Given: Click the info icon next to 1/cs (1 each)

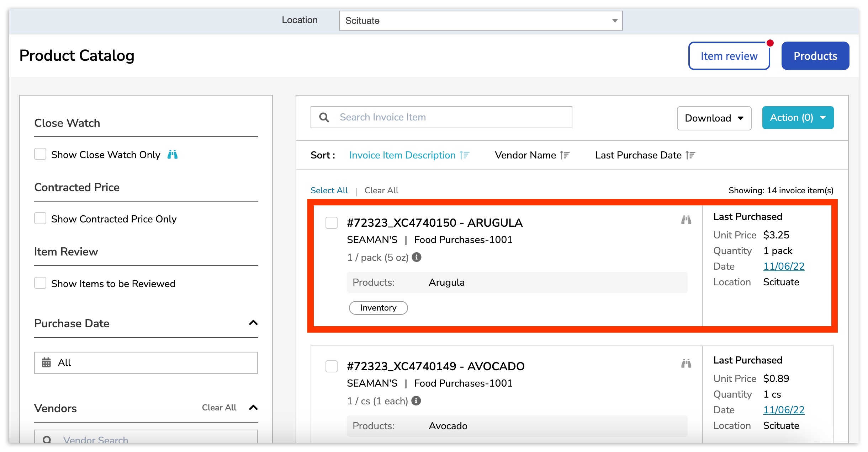Looking at the screenshot, I should [x=417, y=401].
